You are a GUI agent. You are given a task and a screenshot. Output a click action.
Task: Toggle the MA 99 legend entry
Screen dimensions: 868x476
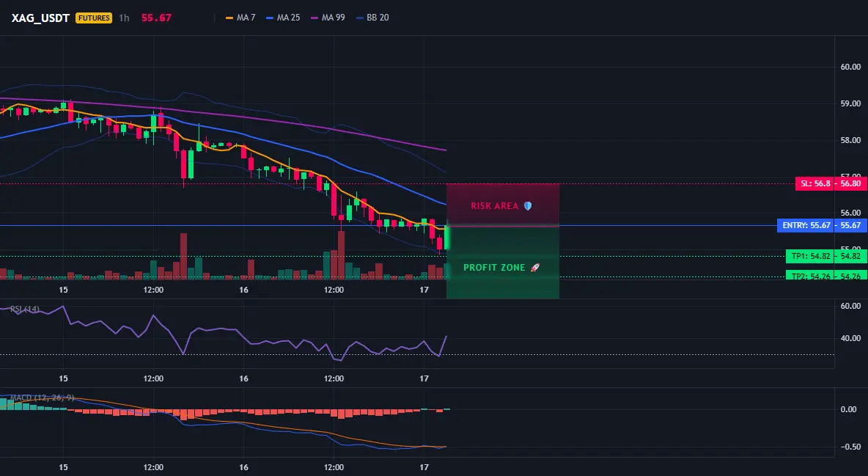tap(328, 18)
